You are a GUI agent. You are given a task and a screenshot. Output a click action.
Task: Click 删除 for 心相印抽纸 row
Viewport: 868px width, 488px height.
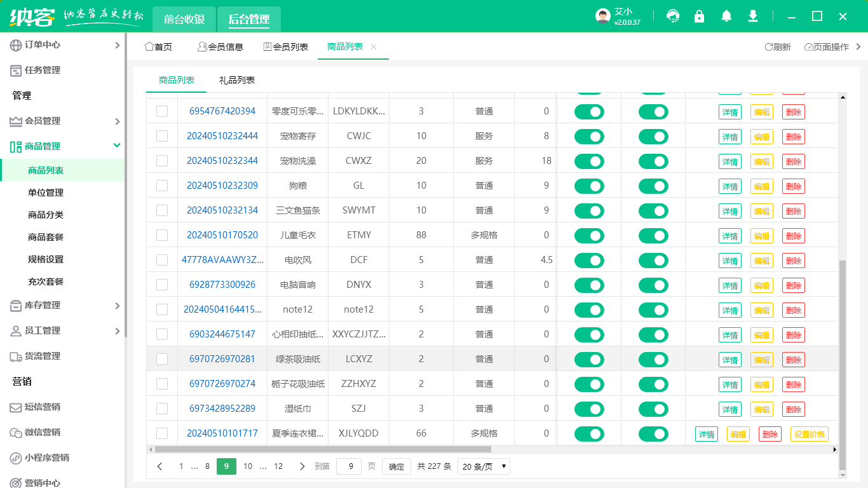794,335
